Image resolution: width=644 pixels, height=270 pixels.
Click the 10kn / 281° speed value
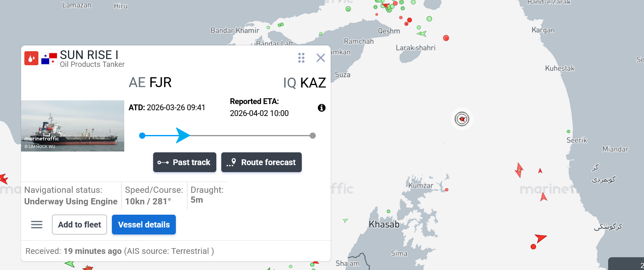148,201
